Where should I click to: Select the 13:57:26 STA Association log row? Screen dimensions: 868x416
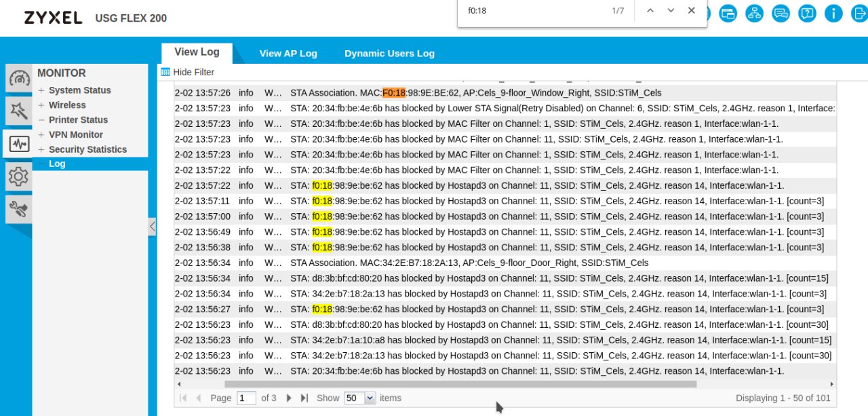click(x=505, y=93)
